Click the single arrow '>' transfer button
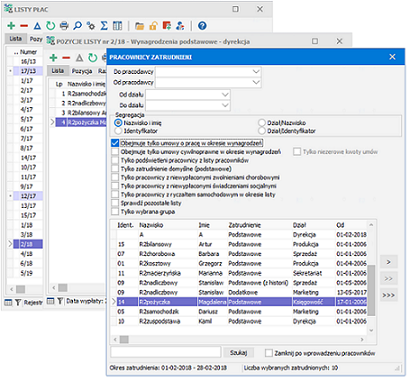Image resolution: width=410 pixels, height=381 pixels. tap(389, 262)
